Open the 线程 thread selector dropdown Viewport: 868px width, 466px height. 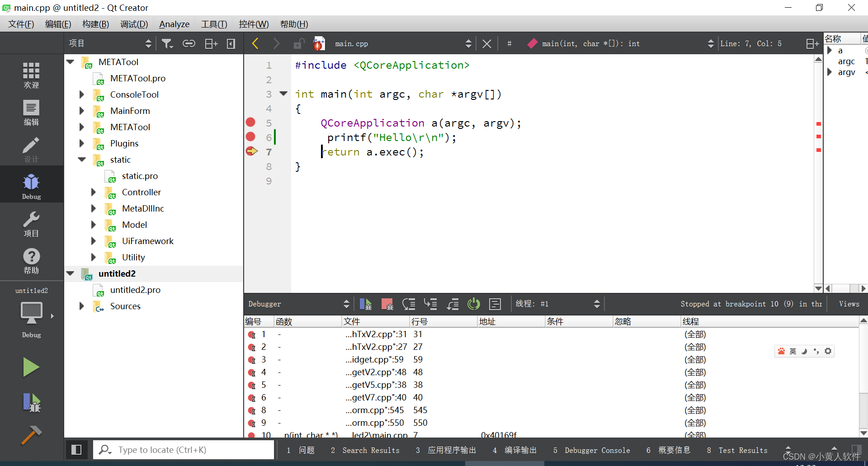597,304
